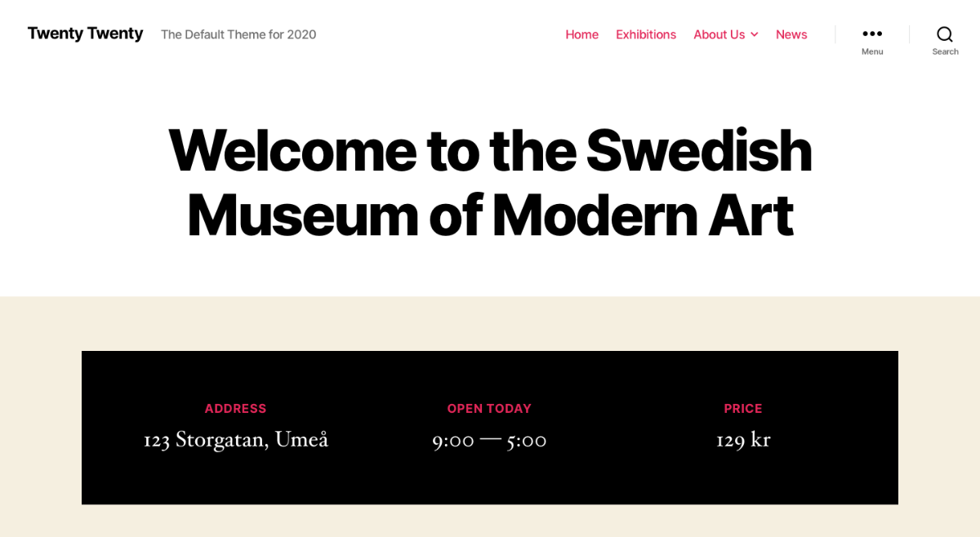Click the 'Search' text label

[x=945, y=51]
